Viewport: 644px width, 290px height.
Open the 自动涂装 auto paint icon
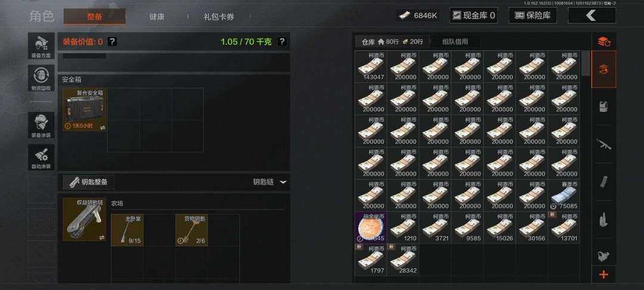(x=41, y=158)
